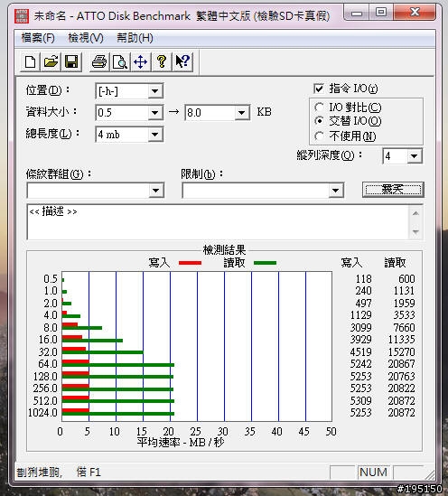Click the 讀取 column header above read values

(395, 263)
